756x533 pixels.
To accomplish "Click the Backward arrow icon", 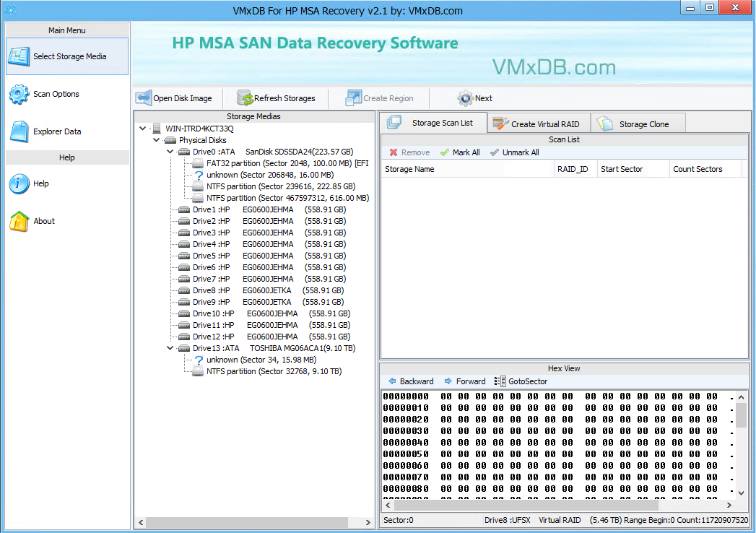I will (x=393, y=381).
